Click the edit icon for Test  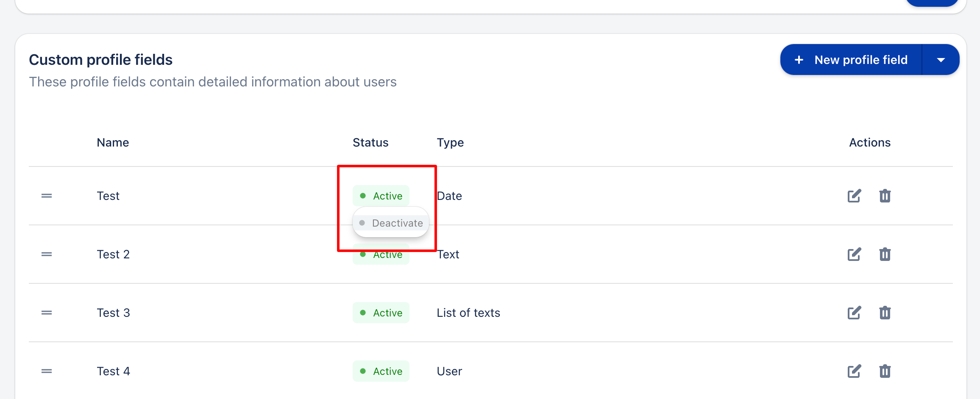point(854,196)
